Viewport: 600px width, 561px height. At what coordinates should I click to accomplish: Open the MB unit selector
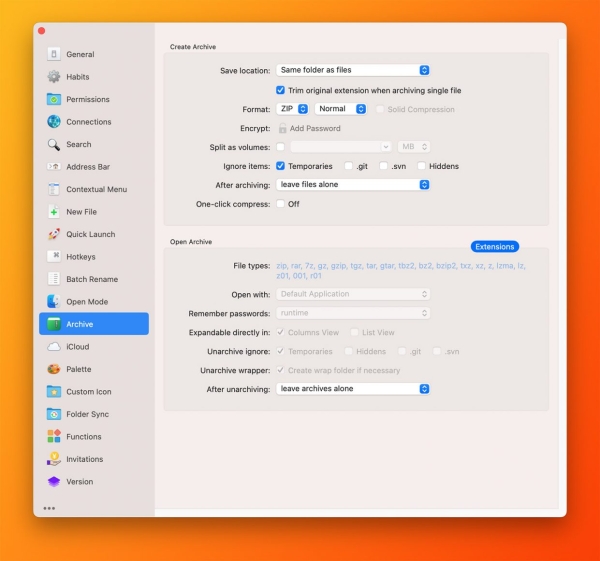(x=414, y=147)
